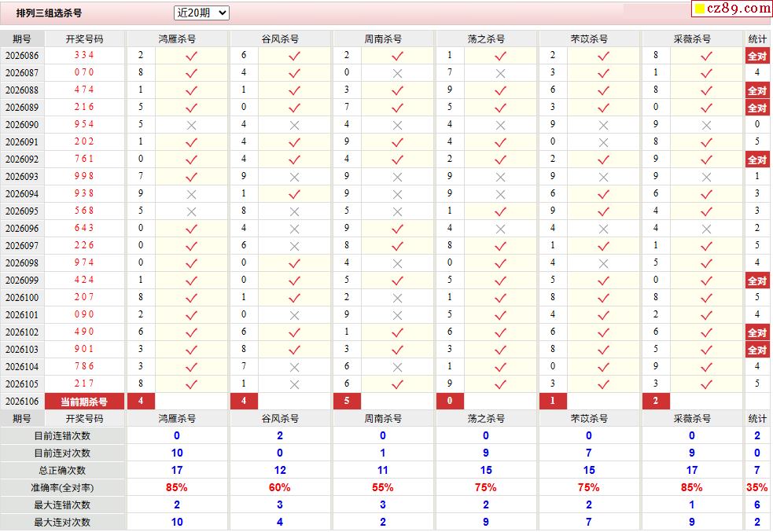Click the 目前连对次数 row label
Image resolution: width=773 pixels, height=532 pixels.
pyautogui.click(x=62, y=453)
